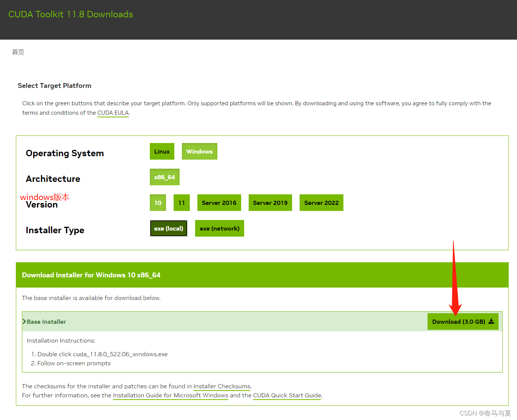Click the Architecture label
This screenshot has height=420, width=517.
53,179
